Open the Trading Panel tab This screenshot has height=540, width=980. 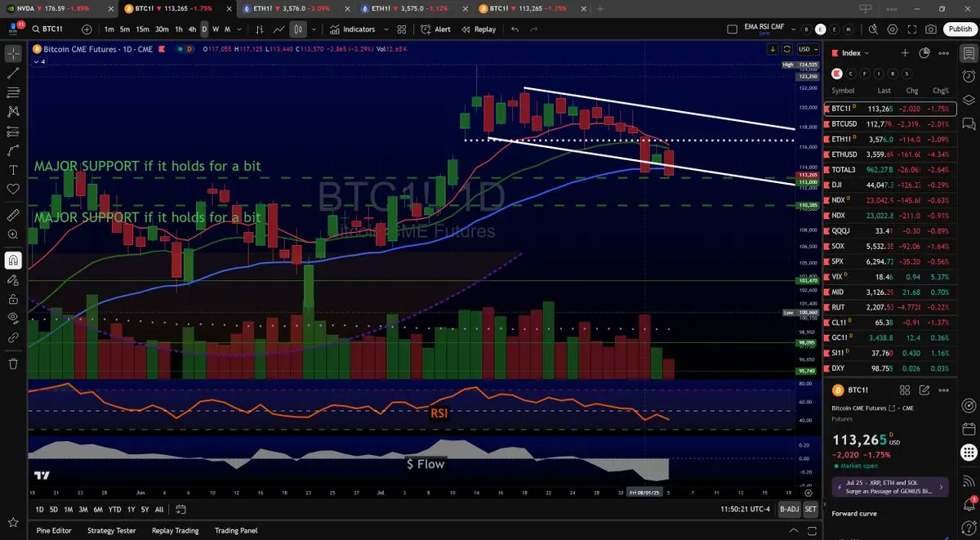click(x=236, y=530)
